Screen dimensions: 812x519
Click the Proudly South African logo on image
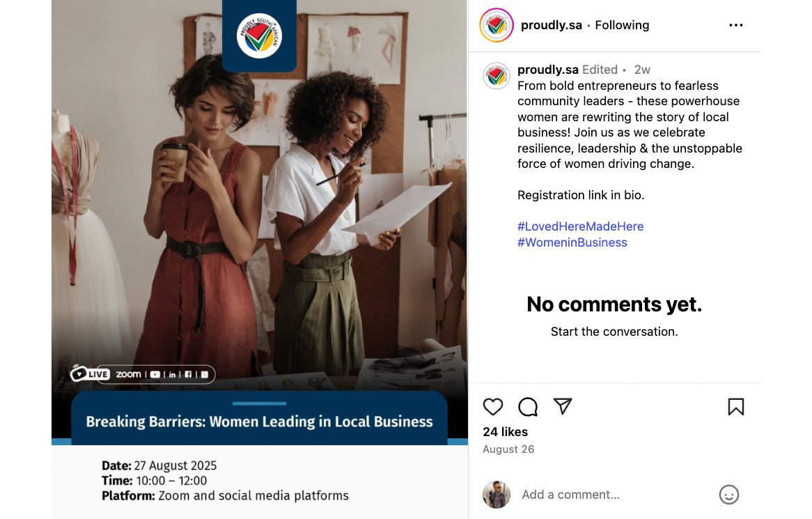coord(259,36)
